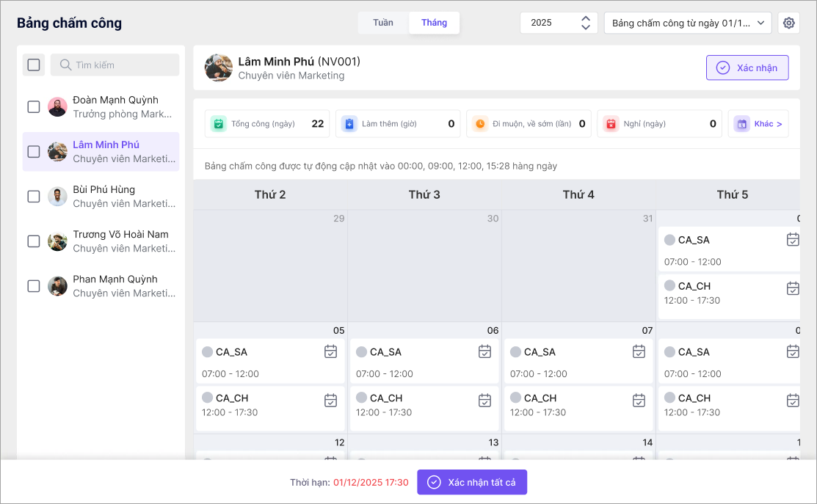Click the calendar icon on day 07 CA_SA shift

click(639, 351)
